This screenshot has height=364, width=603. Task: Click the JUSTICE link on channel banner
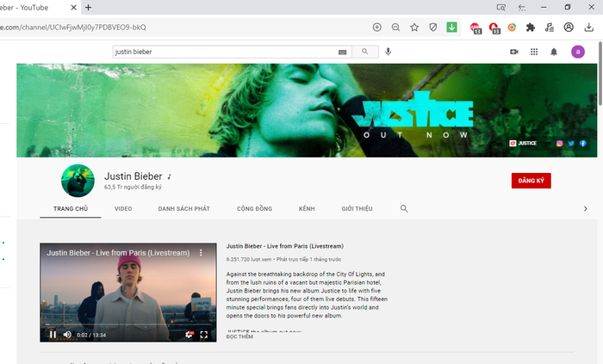tap(523, 143)
